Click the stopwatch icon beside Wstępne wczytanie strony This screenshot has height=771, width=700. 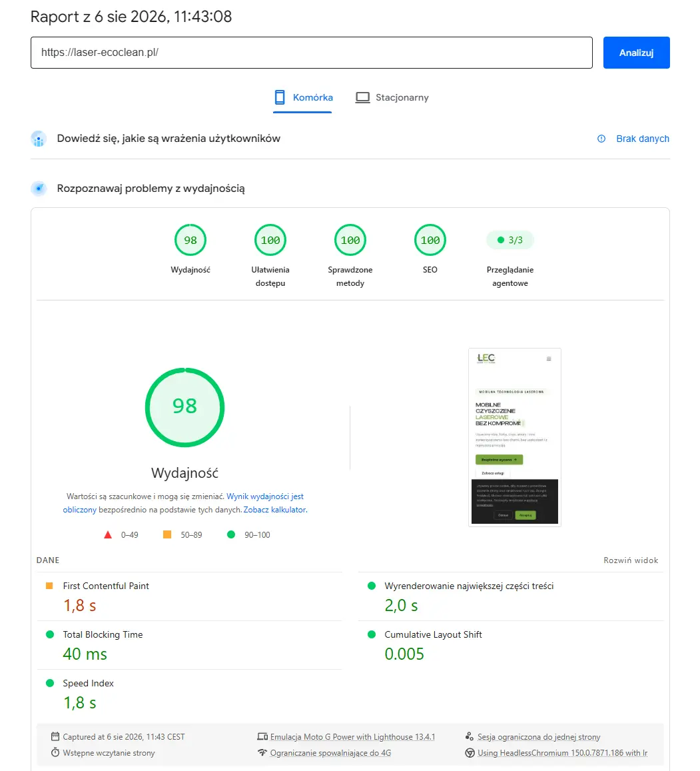click(x=55, y=753)
